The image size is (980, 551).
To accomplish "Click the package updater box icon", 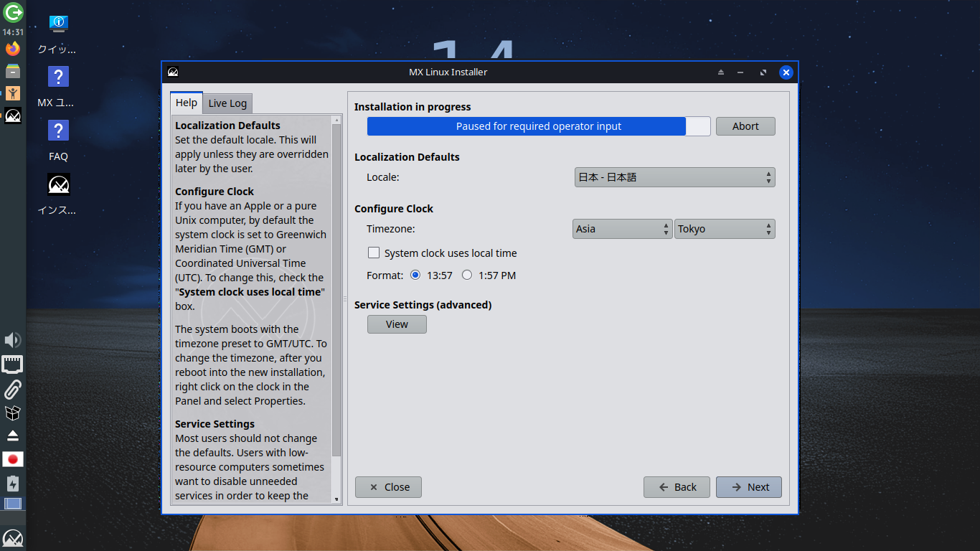I will tap(13, 413).
